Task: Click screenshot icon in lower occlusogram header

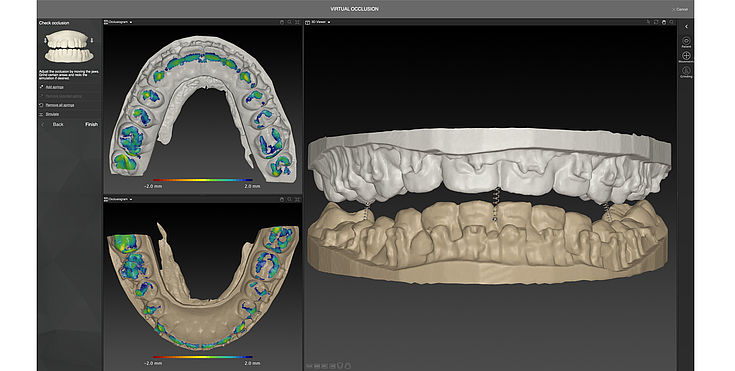Action: pyautogui.click(x=282, y=199)
